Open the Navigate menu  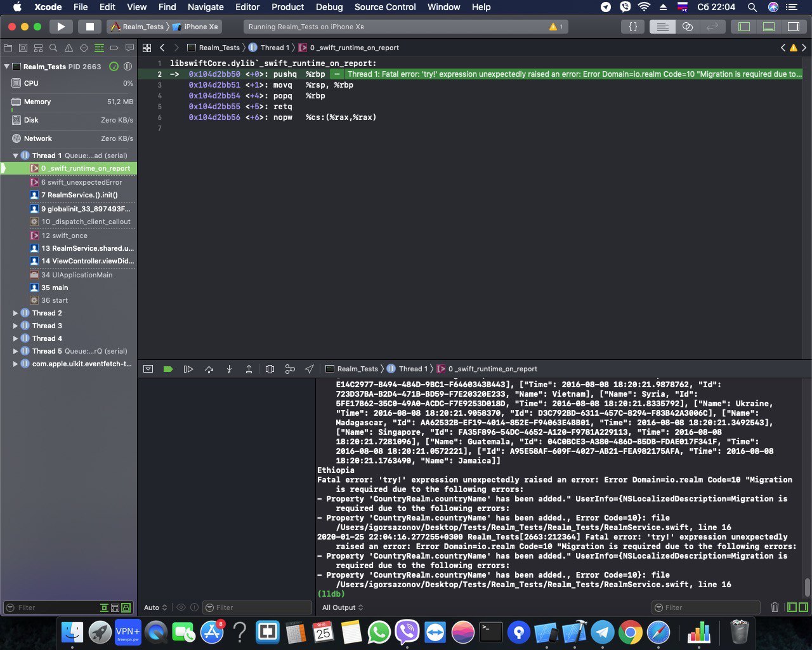click(x=206, y=7)
